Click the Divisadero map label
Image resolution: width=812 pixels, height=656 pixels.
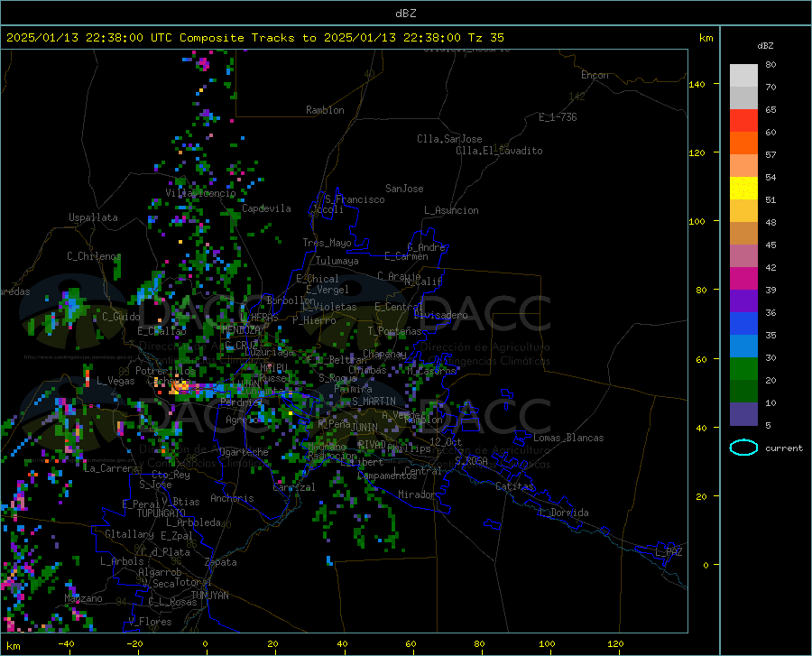[x=440, y=315]
